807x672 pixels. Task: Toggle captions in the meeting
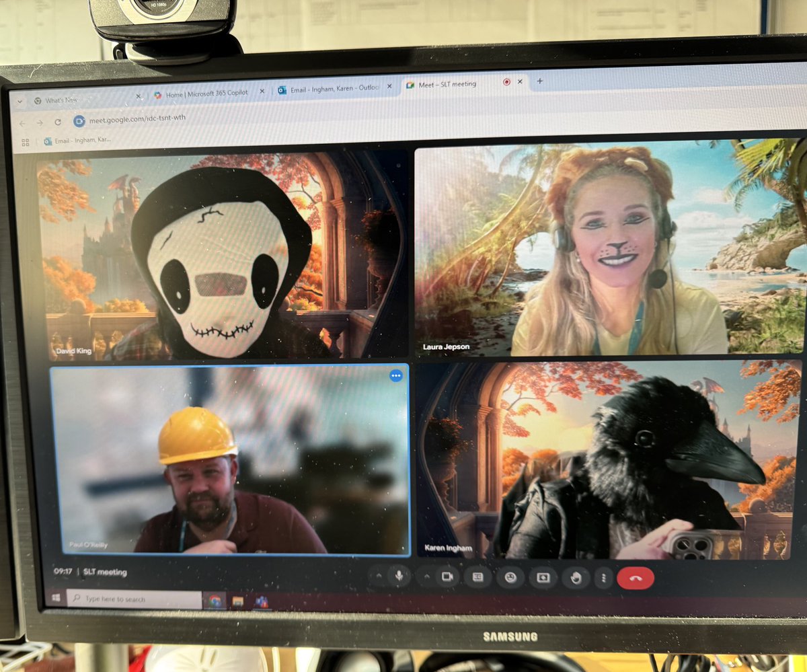pos(477,576)
